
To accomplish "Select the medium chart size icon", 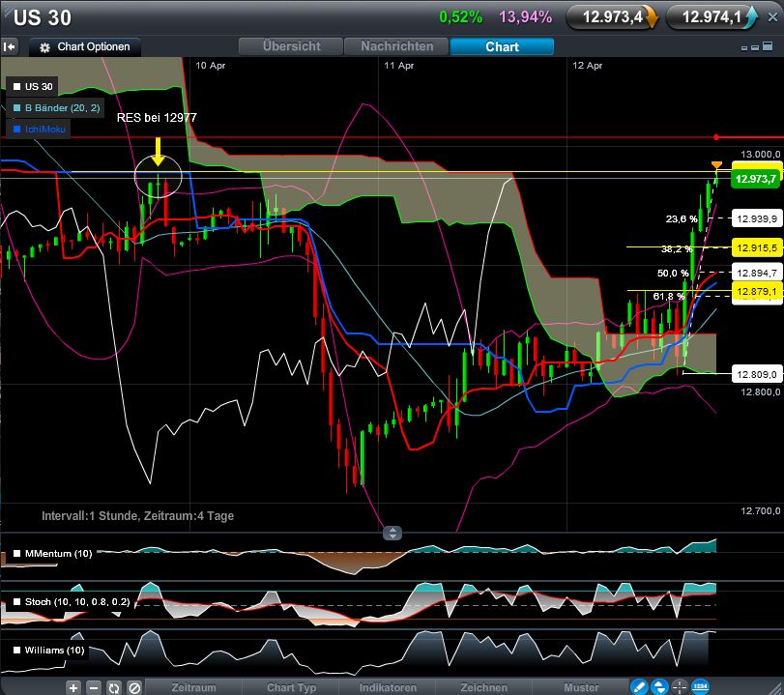I will tap(755, 47).
